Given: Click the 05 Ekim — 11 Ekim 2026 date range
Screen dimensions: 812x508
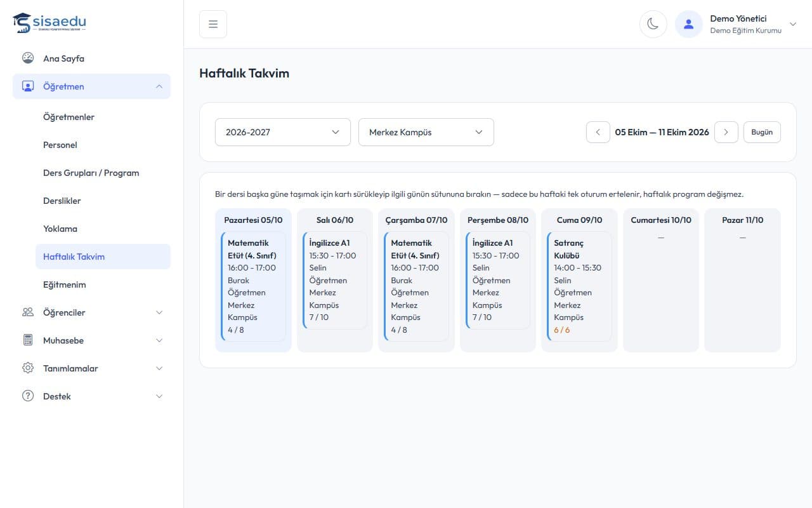Looking at the screenshot, I should [x=662, y=132].
